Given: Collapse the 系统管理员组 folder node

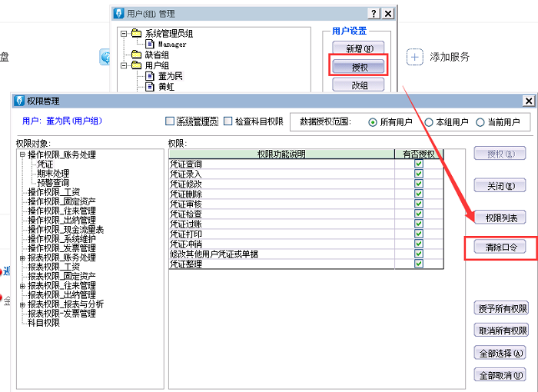Looking at the screenshot, I should pyautogui.click(x=125, y=34).
